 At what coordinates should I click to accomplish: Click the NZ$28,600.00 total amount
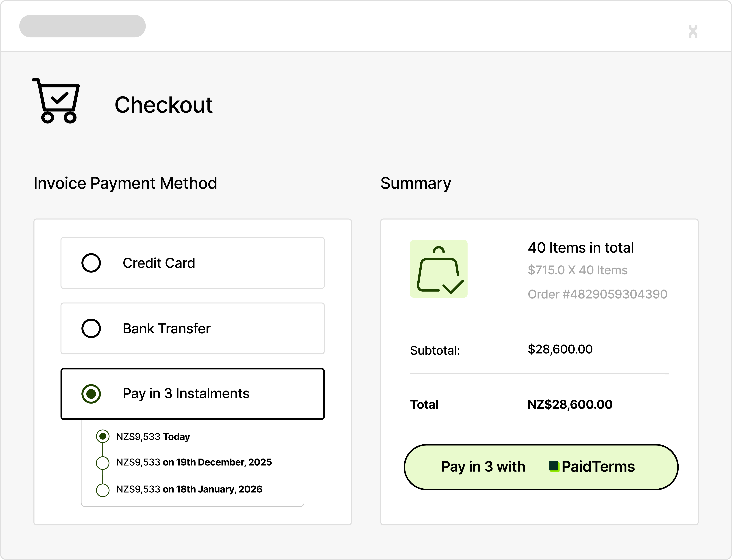570,404
